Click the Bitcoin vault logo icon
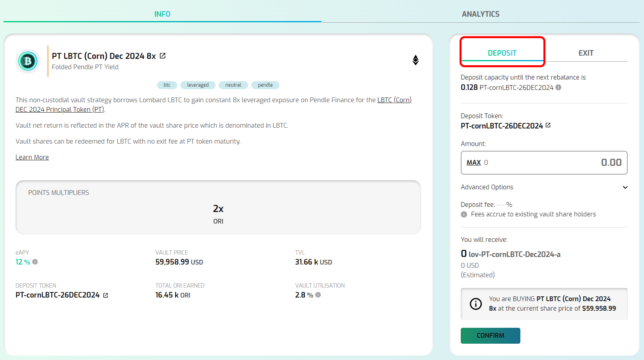The height and width of the screenshot is (360, 644). point(28,61)
